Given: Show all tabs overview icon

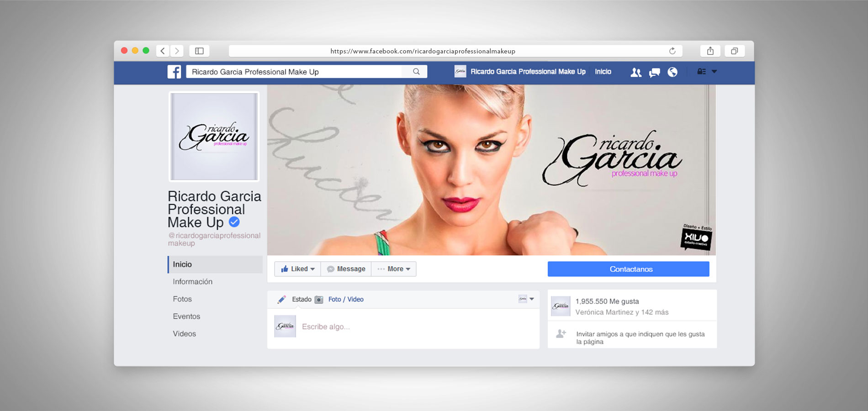Looking at the screenshot, I should 734,51.
